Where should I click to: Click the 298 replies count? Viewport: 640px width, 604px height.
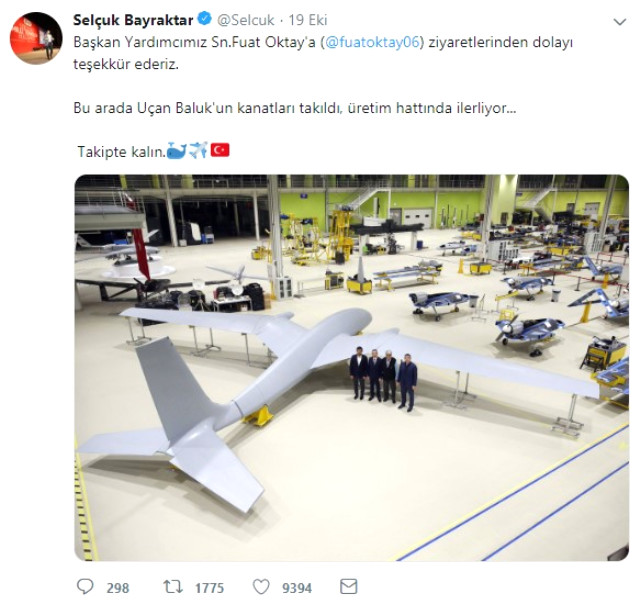pyautogui.click(x=118, y=588)
